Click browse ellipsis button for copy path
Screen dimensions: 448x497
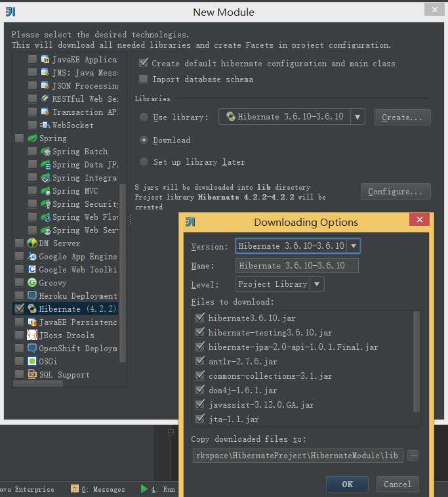click(413, 456)
